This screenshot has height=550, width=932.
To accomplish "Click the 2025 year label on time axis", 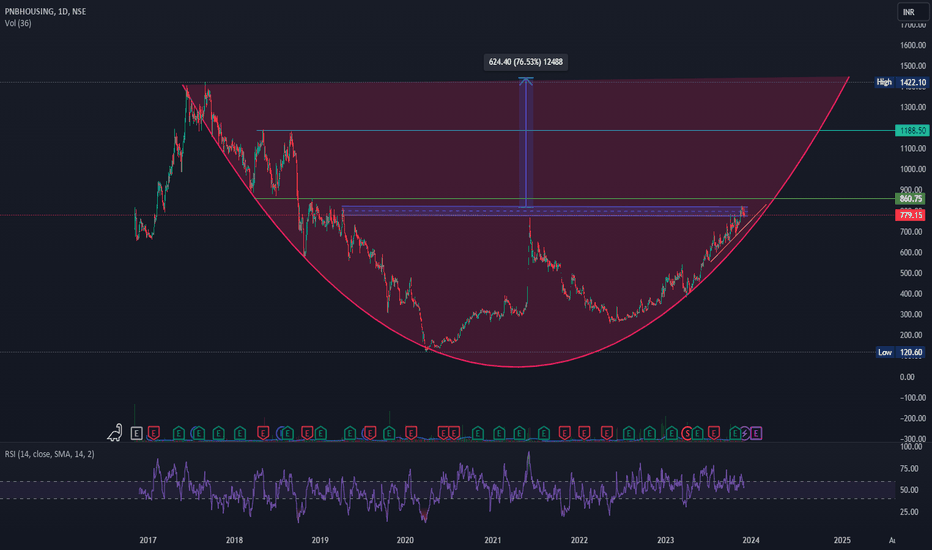I will [842, 540].
